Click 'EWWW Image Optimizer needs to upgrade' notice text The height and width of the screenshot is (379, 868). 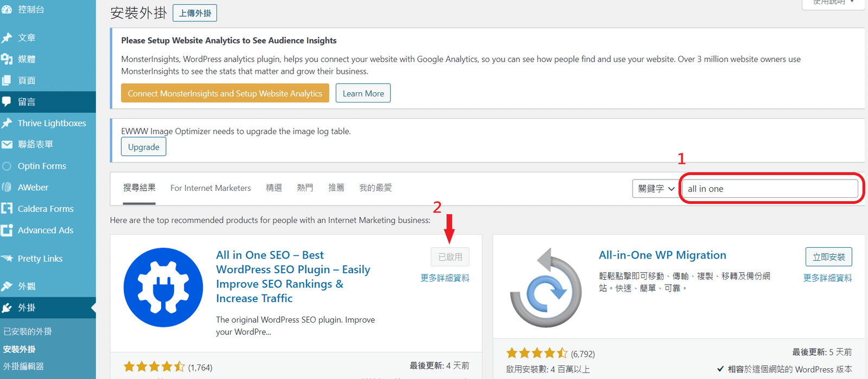pos(236,131)
